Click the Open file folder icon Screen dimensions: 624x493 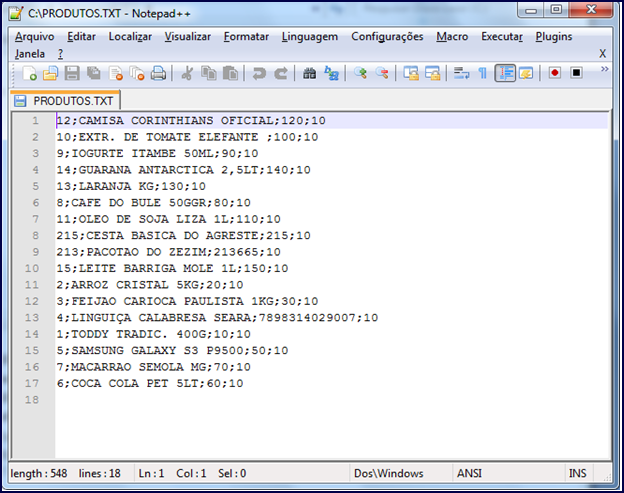(51, 73)
